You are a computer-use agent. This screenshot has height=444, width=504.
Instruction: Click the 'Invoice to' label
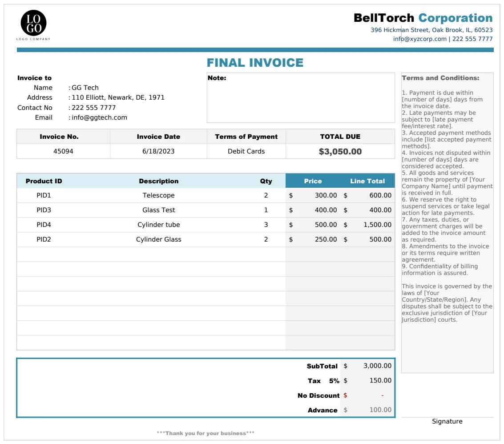[34, 78]
